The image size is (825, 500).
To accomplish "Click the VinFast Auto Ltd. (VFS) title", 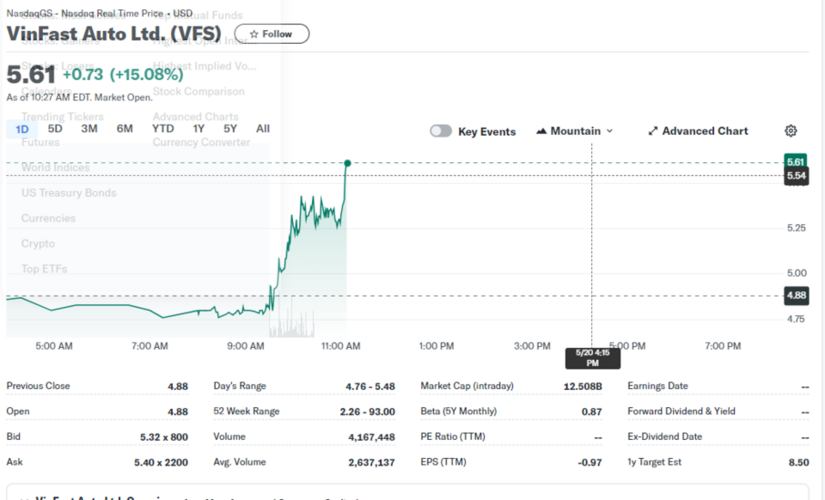I will click(114, 34).
